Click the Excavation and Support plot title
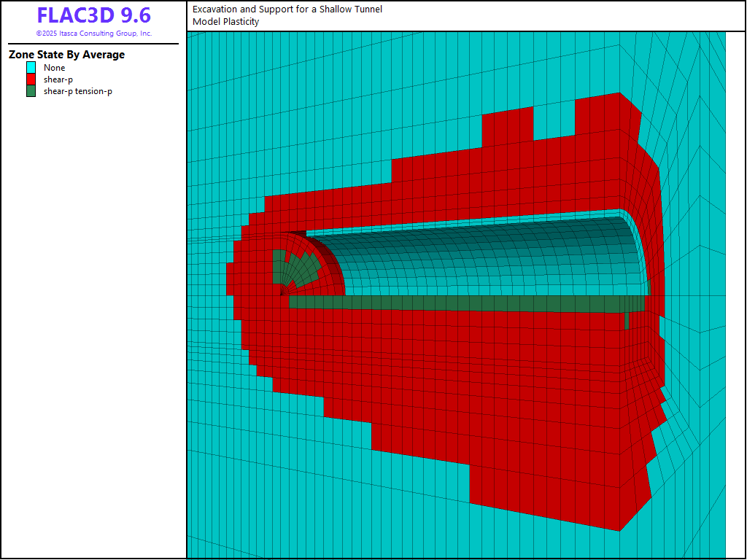 (287, 9)
